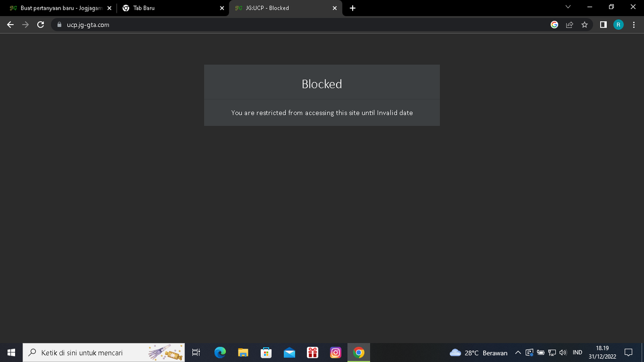Click the browser forward arrow
Screen dimensions: 644x362
tap(26, 25)
